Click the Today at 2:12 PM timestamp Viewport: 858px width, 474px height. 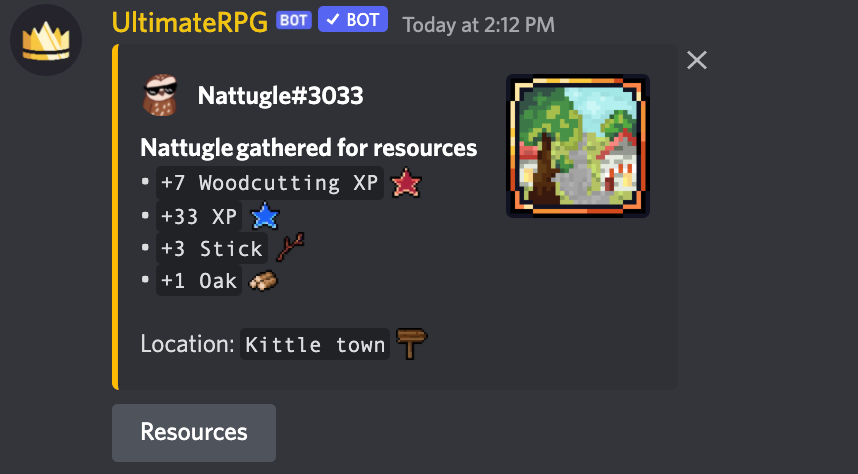coord(479,25)
